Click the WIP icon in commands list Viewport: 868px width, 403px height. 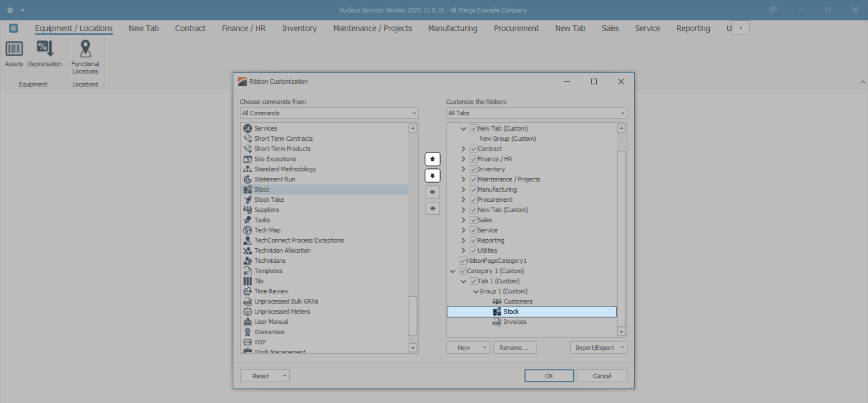click(248, 342)
